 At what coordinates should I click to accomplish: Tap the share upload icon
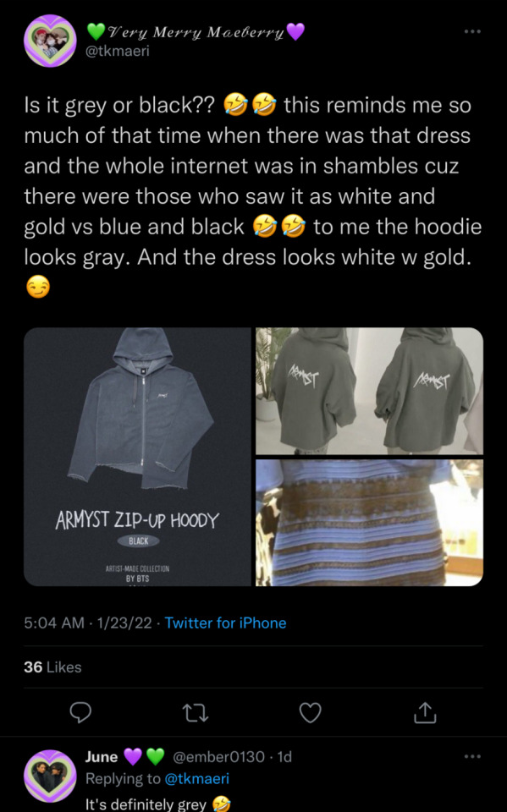coord(425,712)
